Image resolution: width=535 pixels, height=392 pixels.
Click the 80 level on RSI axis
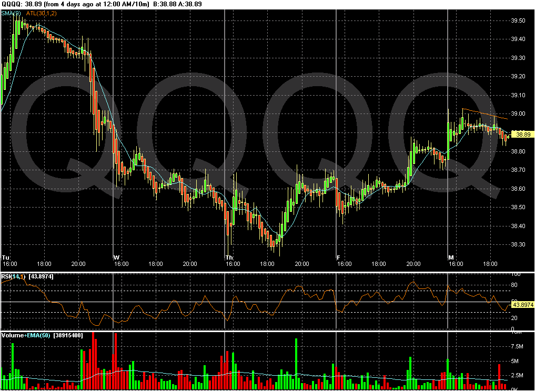coord(514,285)
